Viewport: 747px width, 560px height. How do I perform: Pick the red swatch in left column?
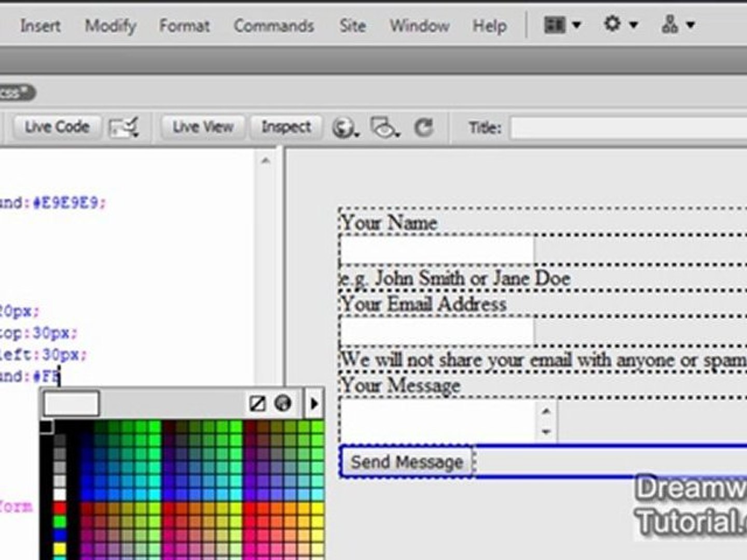[x=60, y=508]
